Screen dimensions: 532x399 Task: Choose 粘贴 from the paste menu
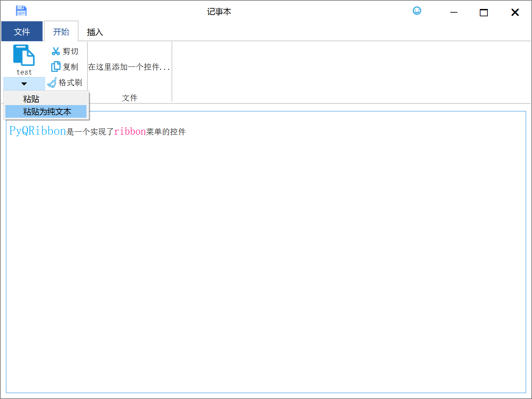point(31,98)
